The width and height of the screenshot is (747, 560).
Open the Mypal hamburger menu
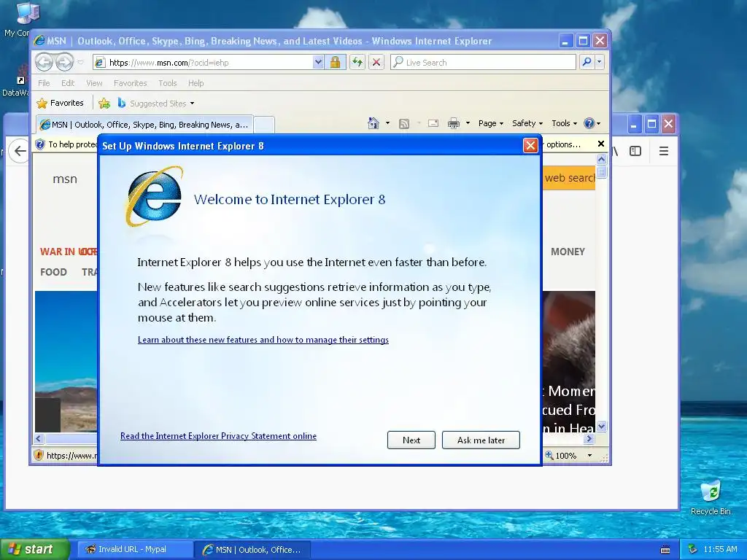tap(663, 151)
